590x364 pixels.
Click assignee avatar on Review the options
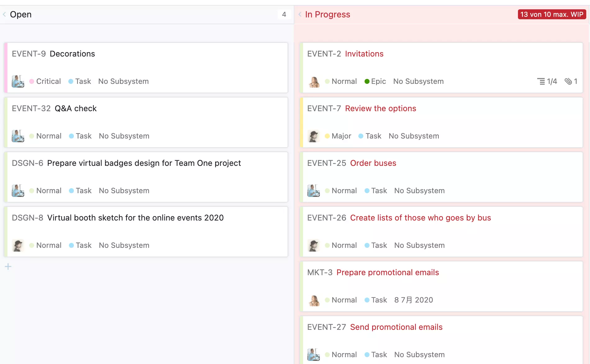[314, 136]
